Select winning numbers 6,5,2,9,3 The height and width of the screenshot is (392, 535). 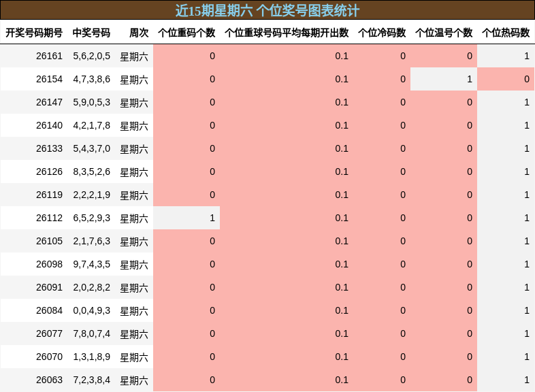coord(91,218)
